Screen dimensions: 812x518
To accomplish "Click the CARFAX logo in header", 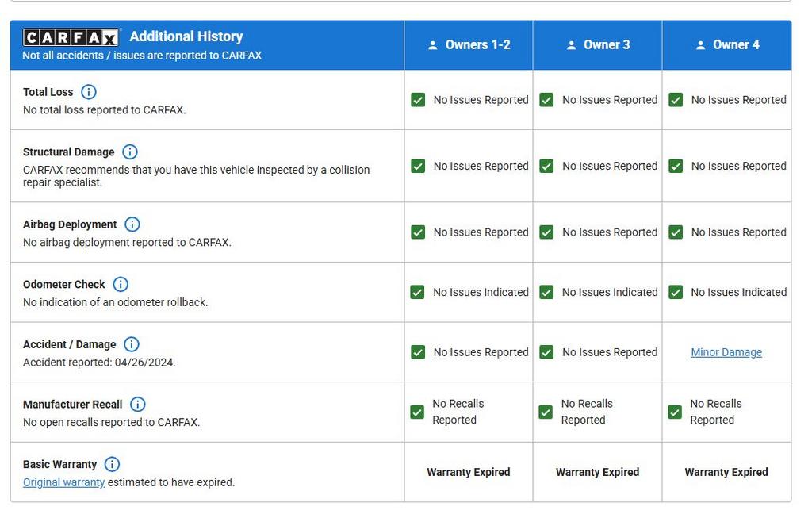I will (x=71, y=37).
